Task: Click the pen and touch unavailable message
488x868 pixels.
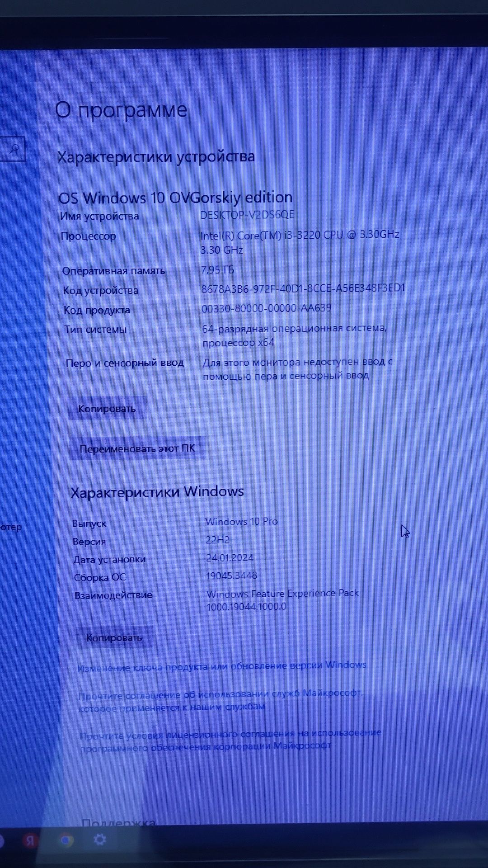Action: pyautogui.click(x=298, y=368)
